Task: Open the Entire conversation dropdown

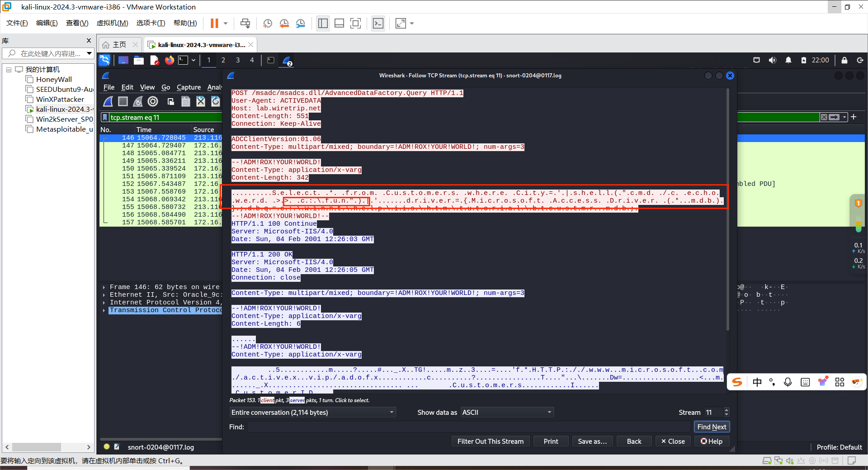Action: point(312,413)
